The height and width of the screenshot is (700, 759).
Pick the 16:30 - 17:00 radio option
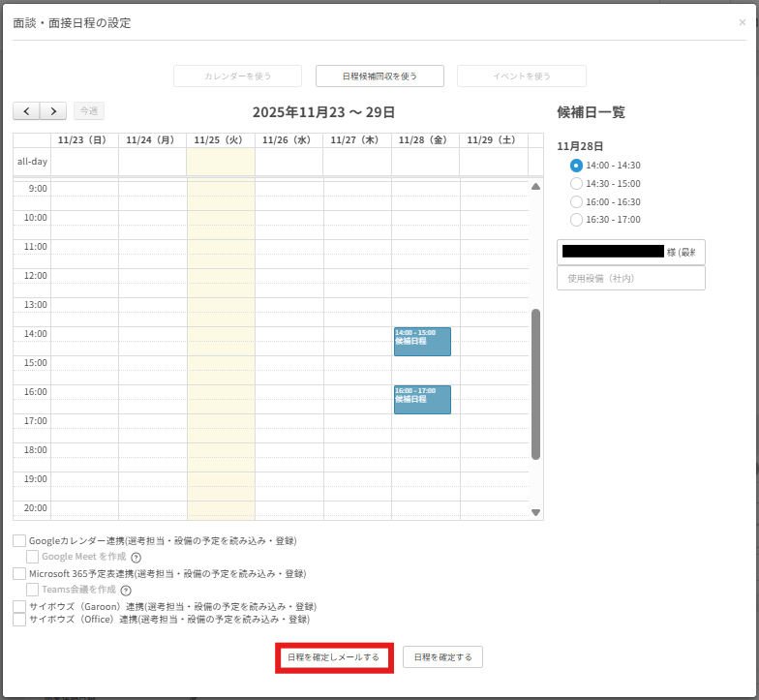point(577,220)
